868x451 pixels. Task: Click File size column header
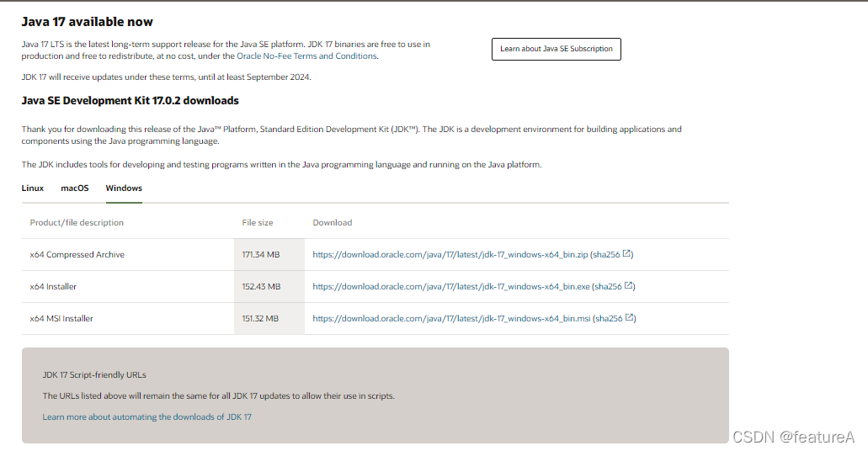pos(258,222)
